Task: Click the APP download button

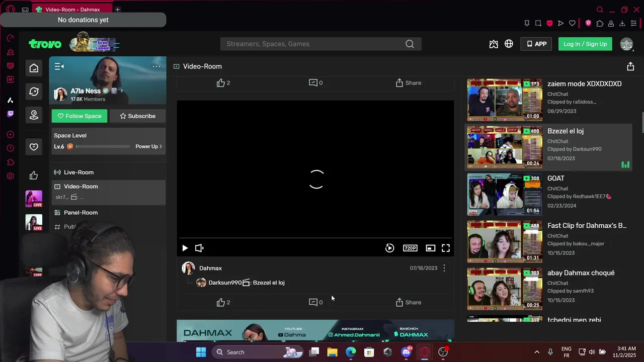Action: (536, 44)
